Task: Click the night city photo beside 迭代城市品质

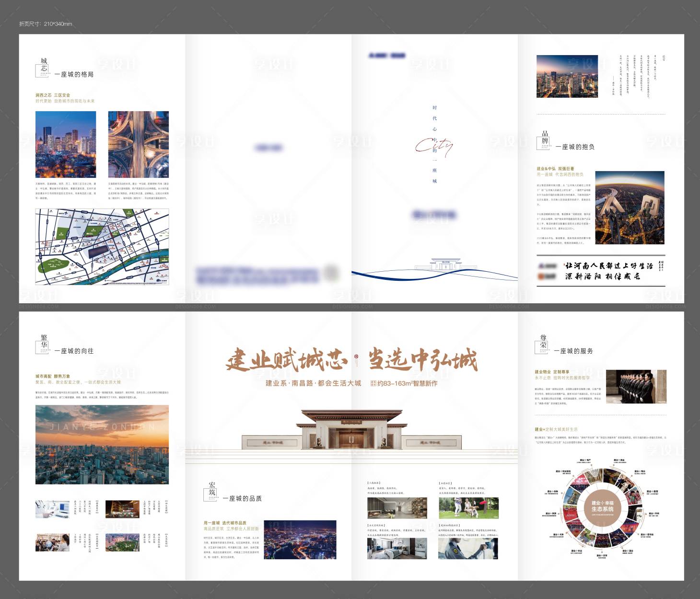Action: pos(300,540)
